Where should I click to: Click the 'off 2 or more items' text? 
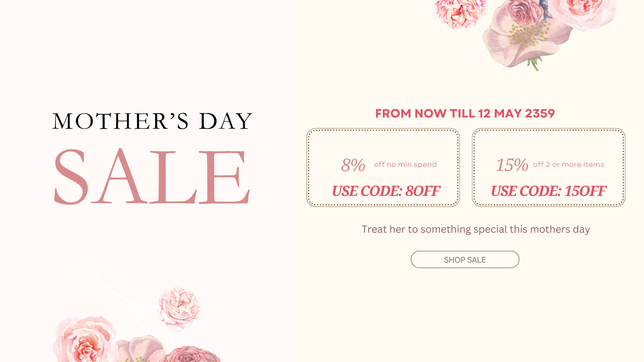pyautogui.click(x=568, y=165)
